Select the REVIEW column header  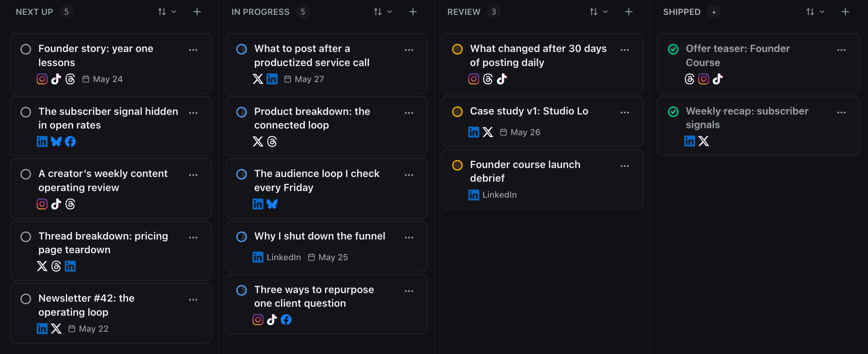464,12
